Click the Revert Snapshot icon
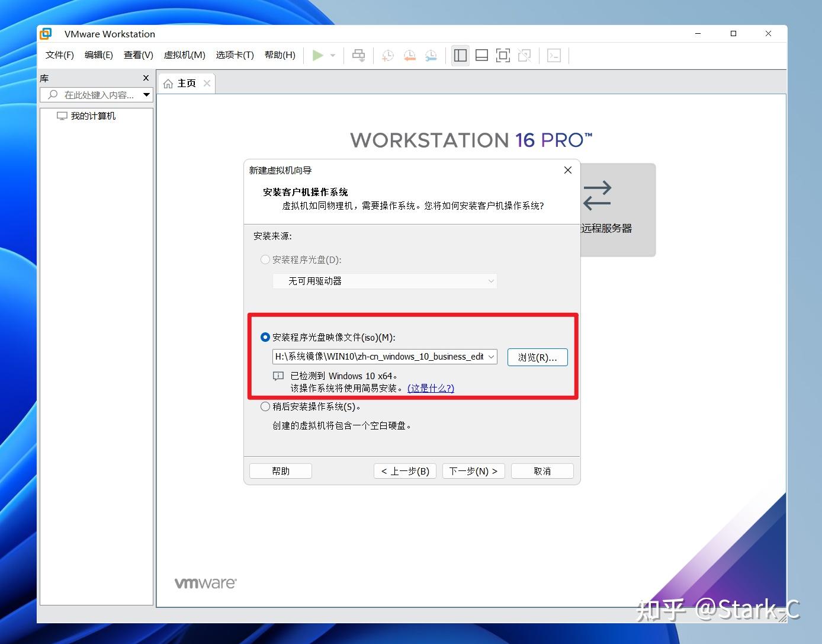Image resolution: width=822 pixels, height=644 pixels. (409, 55)
